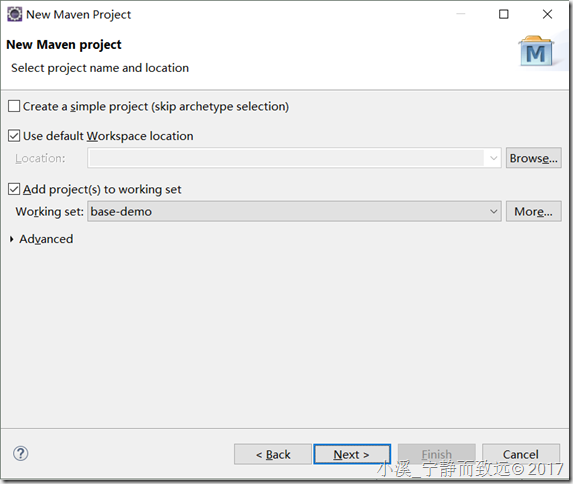573x484 pixels.
Task: Click the Maven M wizard banner icon
Action: point(536,51)
